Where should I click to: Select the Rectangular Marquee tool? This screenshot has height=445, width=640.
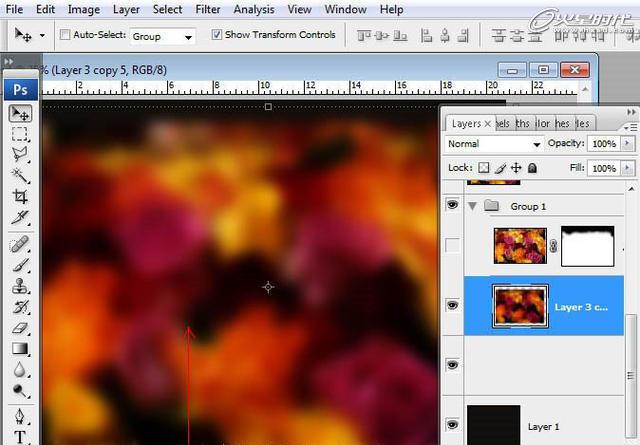20,135
